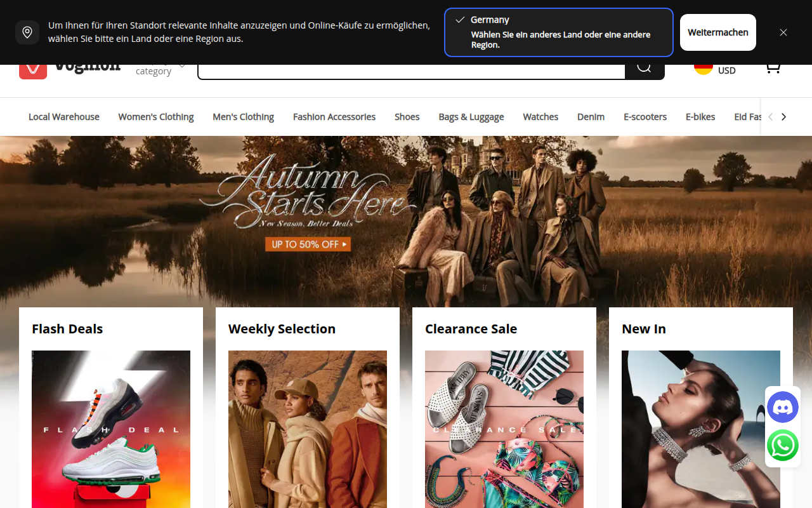Open the Weekly Selection image
Screen dimensions: 812x508
(308, 429)
